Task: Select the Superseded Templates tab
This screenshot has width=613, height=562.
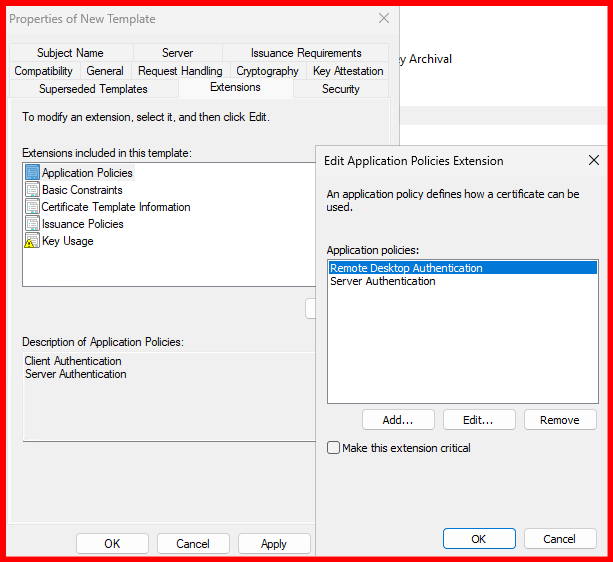Action: (93, 89)
